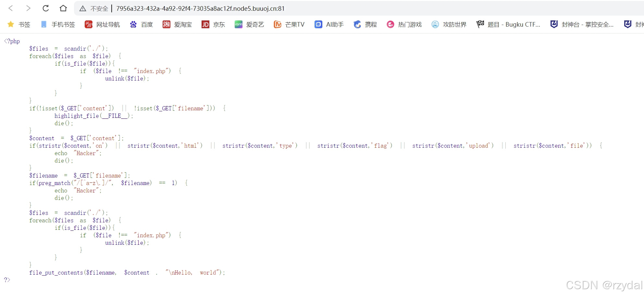The width and height of the screenshot is (644, 296).
Task: Open the 京东 JD bookmark icon
Action: (205, 24)
